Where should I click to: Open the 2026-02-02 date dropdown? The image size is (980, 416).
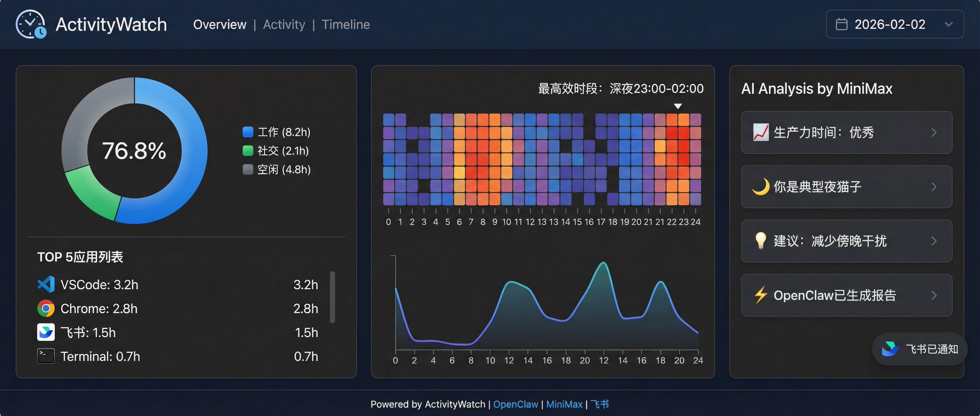tap(895, 24)
